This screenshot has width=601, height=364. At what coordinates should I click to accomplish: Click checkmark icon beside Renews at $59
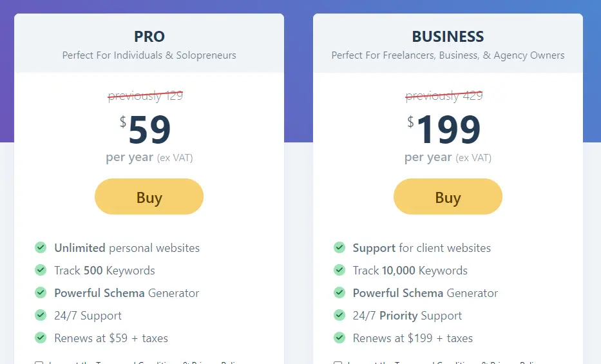click(41, 338)
